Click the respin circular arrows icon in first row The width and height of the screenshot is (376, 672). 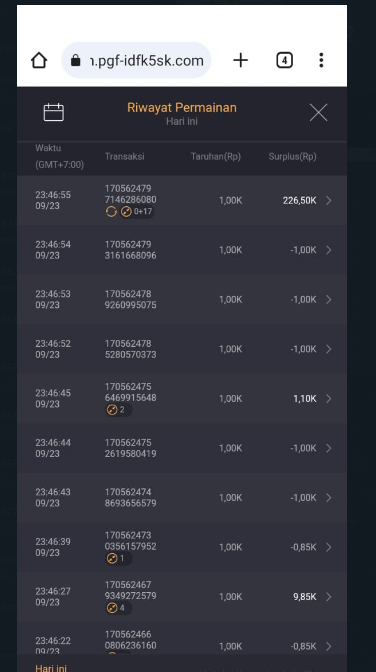(111, 211)
